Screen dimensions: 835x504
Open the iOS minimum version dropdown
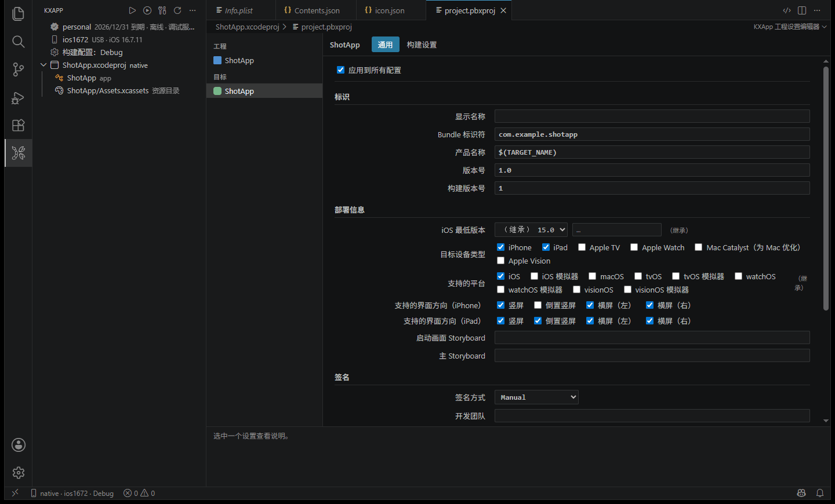[531, 230]
